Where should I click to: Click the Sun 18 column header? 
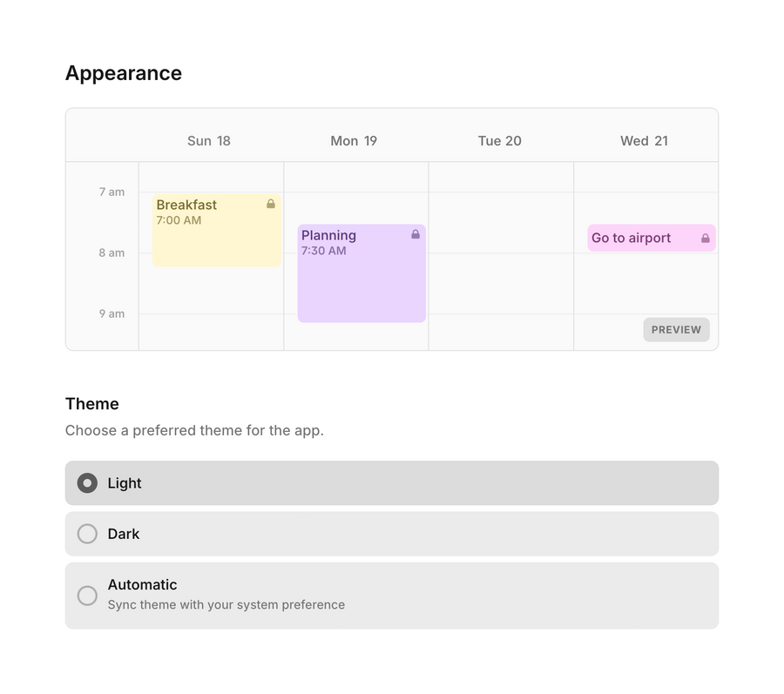point(209,140)
